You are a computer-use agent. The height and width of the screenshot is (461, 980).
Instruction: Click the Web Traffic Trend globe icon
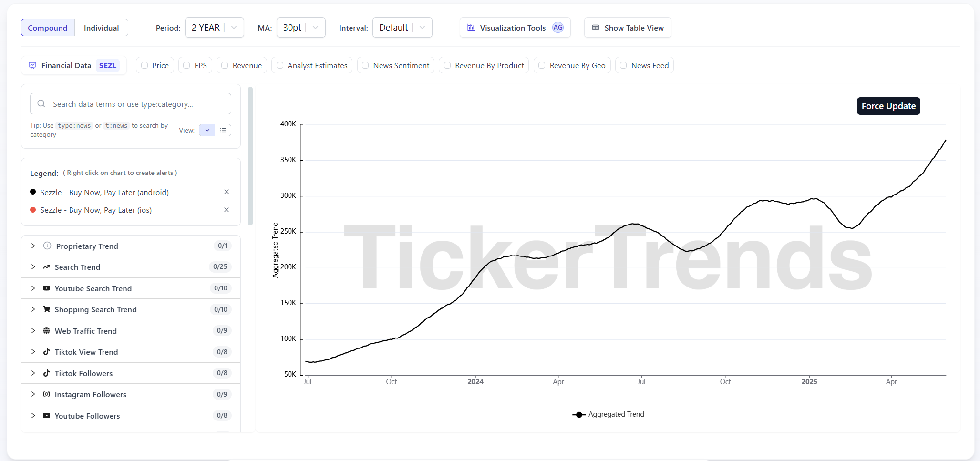[x=46, y=330]
